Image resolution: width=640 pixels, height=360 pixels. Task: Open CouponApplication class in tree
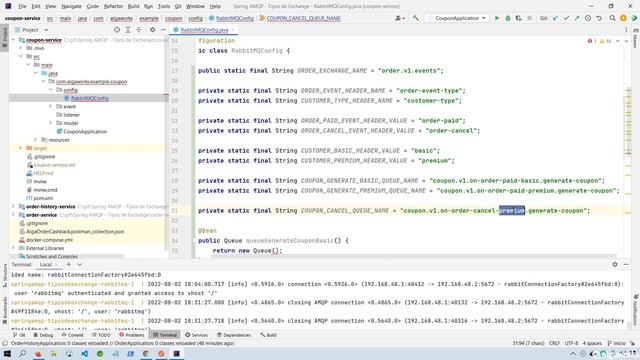[x=85, y=131]
